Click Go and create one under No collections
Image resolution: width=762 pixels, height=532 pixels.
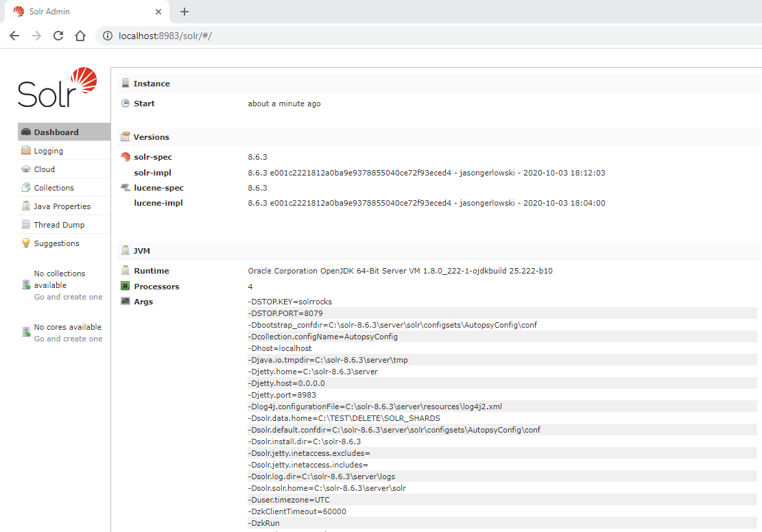click(68, 296)
